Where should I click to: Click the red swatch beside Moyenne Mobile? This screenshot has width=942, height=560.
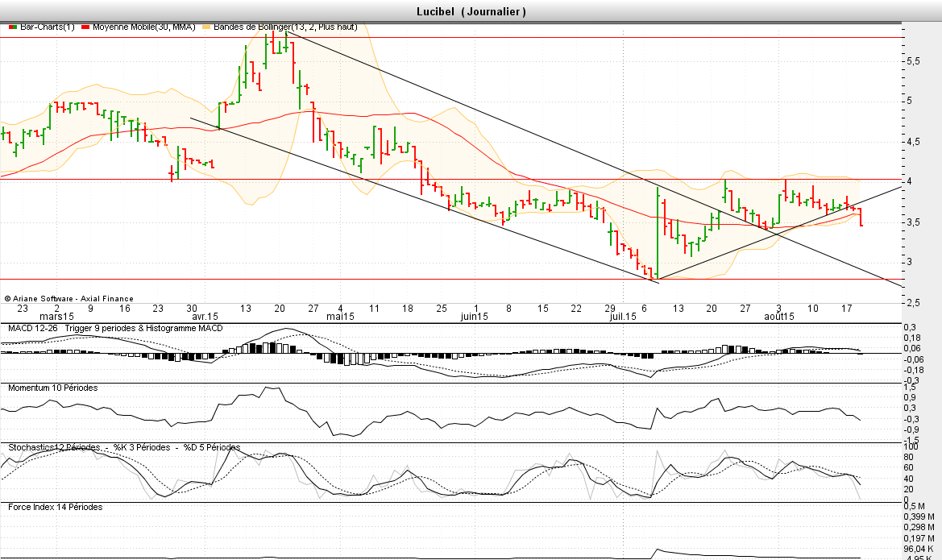point(86,27)
